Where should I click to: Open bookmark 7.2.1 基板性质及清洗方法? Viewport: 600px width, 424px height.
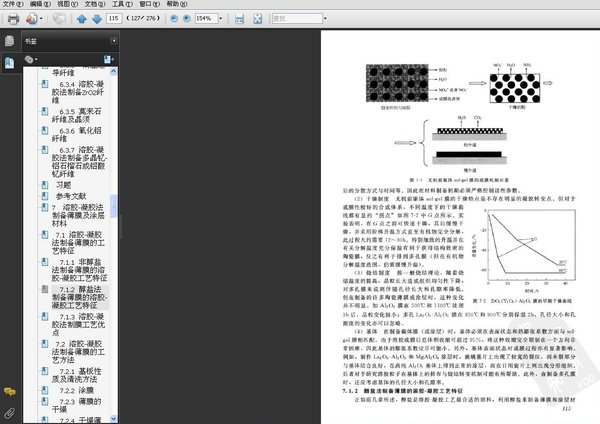pos(77,375)
